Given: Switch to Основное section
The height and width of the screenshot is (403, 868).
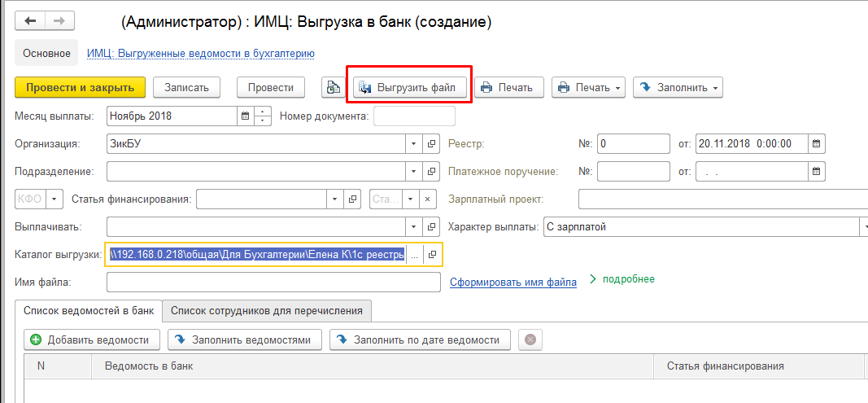Looking at the screenshot, I should (46, 54).
